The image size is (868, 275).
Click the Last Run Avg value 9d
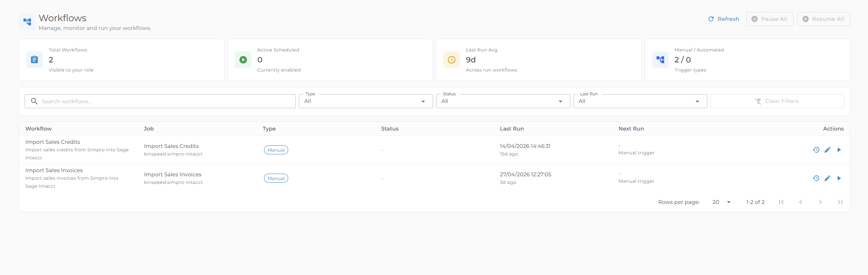pyautogui.click(x=470, y=60)
